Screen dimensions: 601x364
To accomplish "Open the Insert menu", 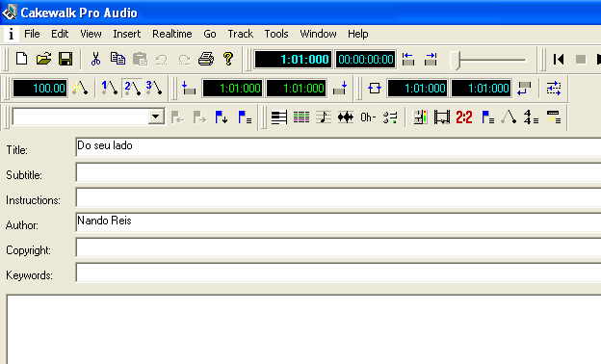I will [x=127, y=34].
